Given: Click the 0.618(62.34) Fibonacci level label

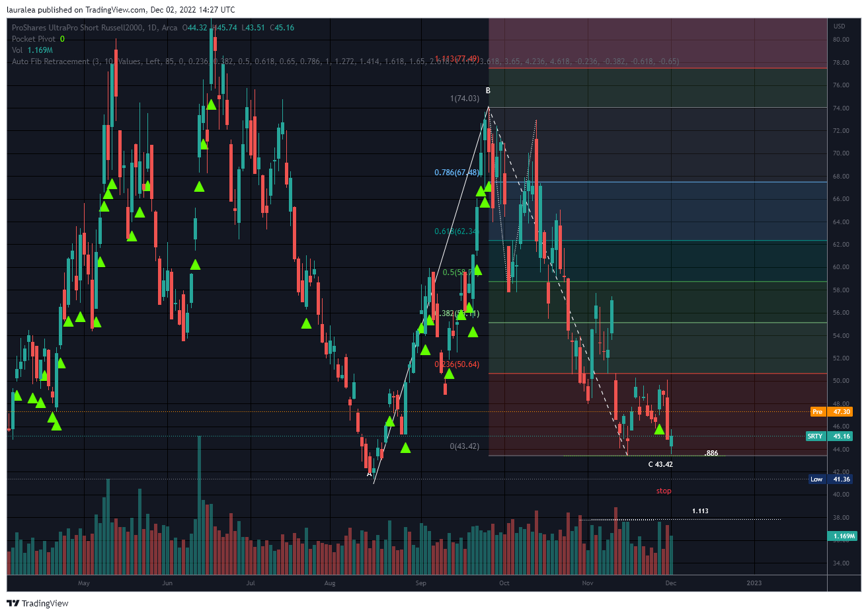Looking at the screenshot, I should (x=456, y=231).
